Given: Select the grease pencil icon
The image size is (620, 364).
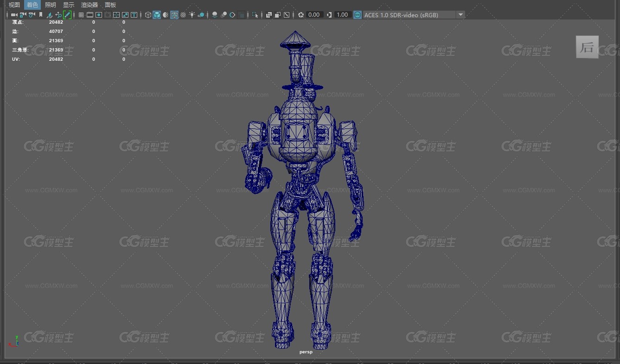Looking at the screenshot, I should point(67,15).
